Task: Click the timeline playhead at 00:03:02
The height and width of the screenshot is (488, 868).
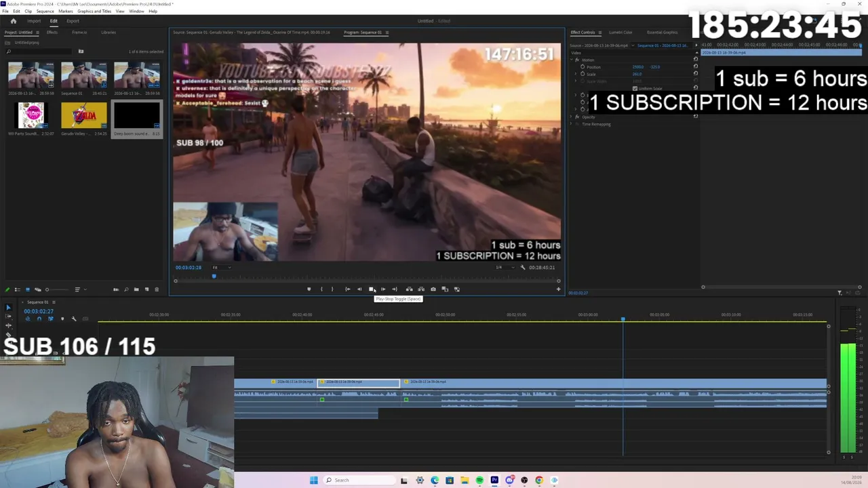Action: pyautogui.click(x=623, y=319)
